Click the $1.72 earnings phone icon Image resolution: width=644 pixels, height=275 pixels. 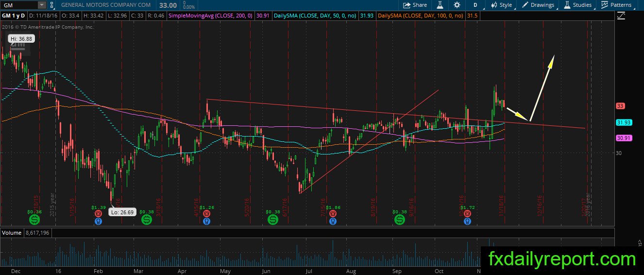click(467, 213)
